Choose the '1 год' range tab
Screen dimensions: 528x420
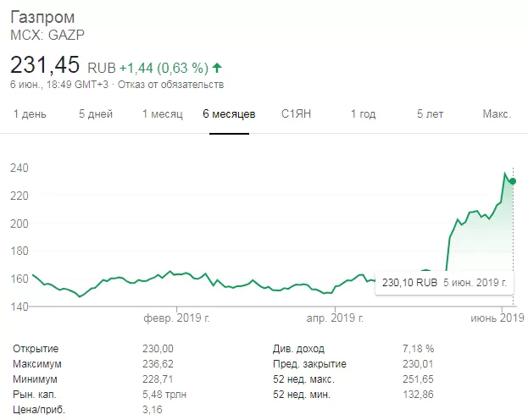tap(364, 114)
